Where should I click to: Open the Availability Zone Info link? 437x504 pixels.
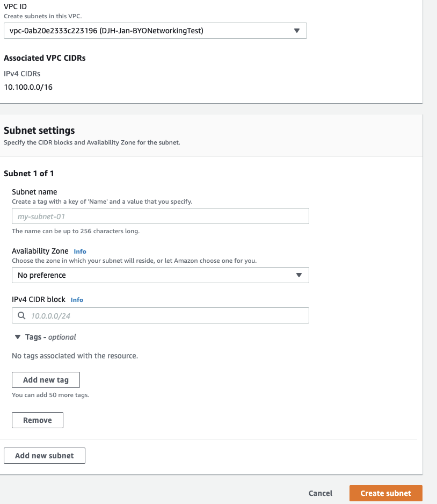[x=80, y=251]
